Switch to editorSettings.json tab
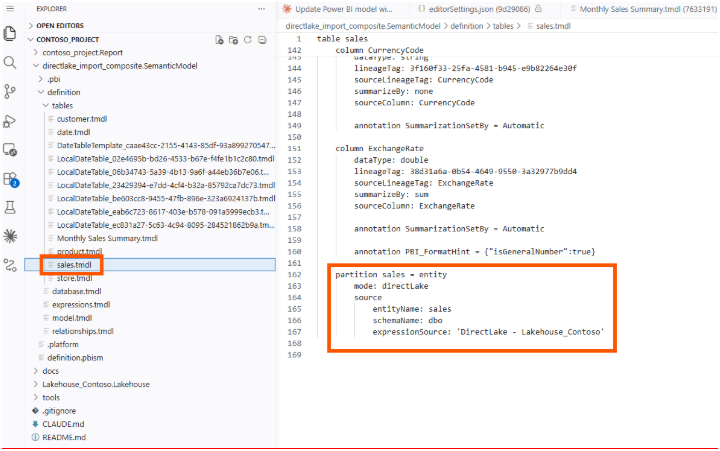Viewport: 720px width, 451px height. 479,9
